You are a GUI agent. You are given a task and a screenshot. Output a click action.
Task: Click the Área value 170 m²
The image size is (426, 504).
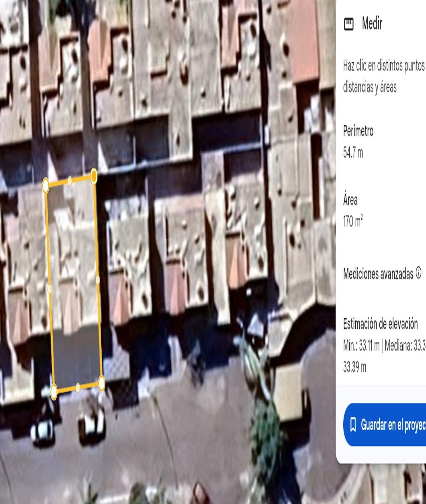(x=353, y=221)
